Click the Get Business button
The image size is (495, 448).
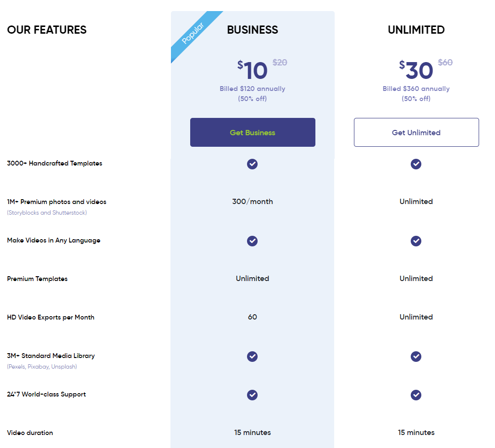(x=252, y=132)
